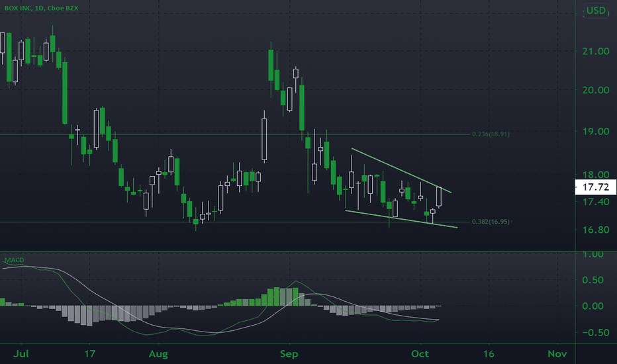Click the 17 date axis label
Viewport: 617px width, 364px height.
(x=90, y=354)
